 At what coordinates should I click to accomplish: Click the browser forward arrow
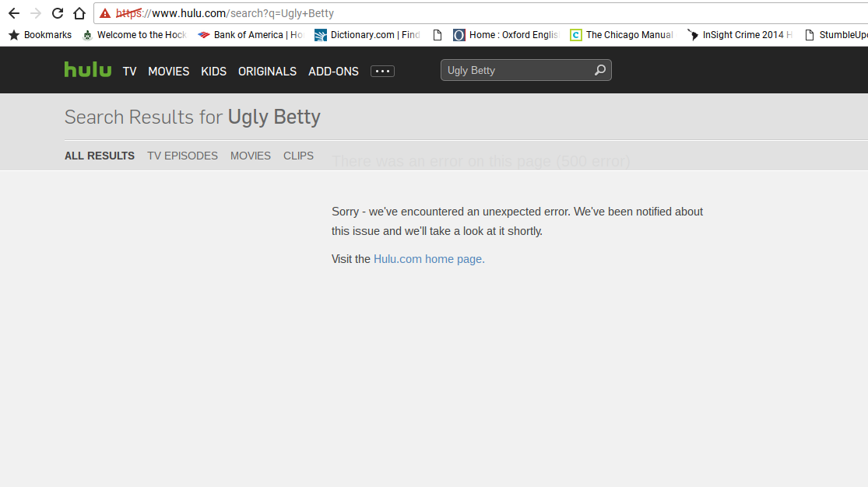[36, 13]
